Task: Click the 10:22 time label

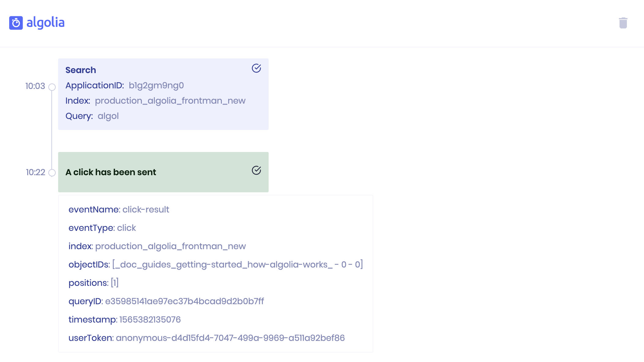Action: tap(35, 172)
